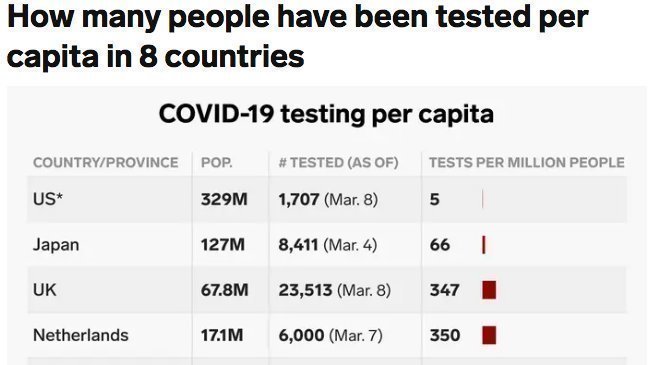
Task: Click the COVID-19 testing per capita chart title
Action: (326, 114)
